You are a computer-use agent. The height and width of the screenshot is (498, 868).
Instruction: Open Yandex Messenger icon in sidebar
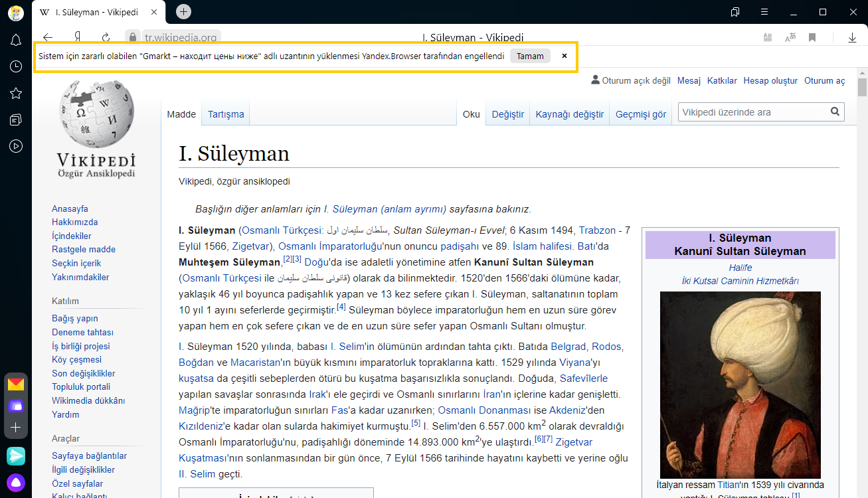pyautogui.click(x=16, y=456)
